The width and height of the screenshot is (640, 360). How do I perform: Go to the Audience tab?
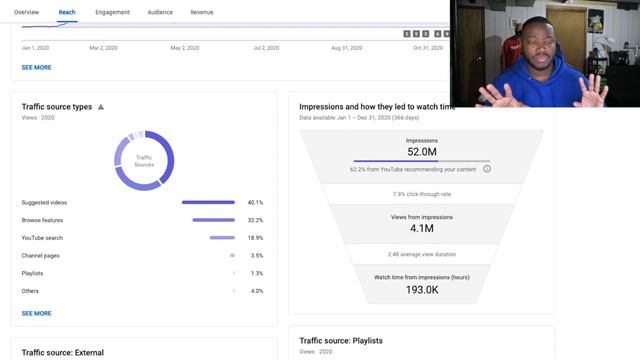tap(160, 12)
